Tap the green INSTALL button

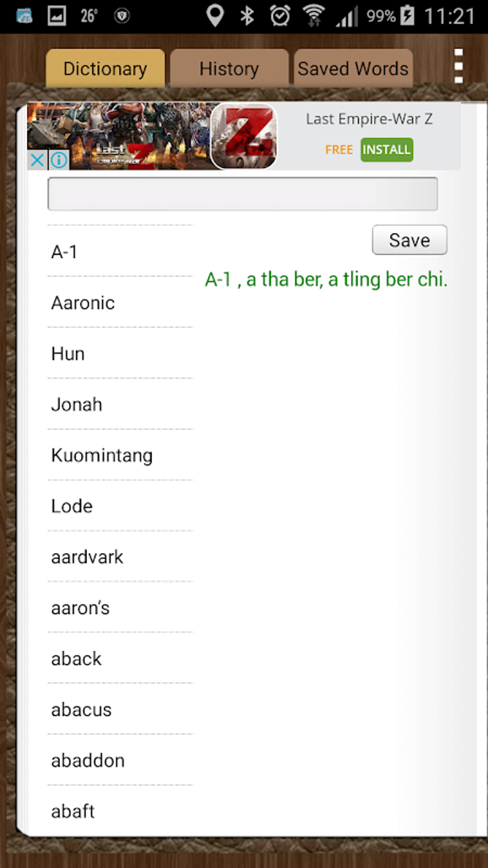pyautogui.click(x=387, y=150)
